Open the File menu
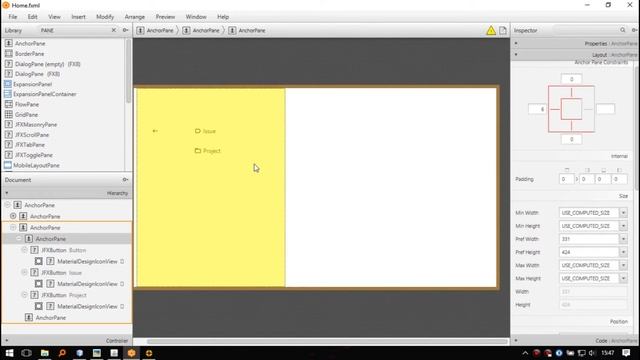640x360 pixels. click(x=13, y=17)
